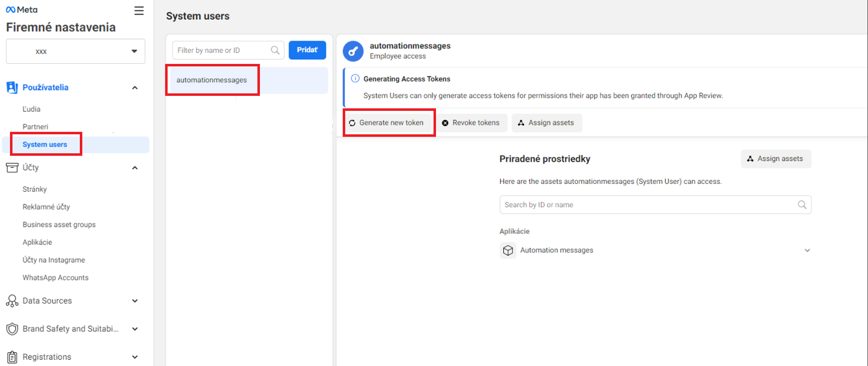Collapse the Účty section chevron

[135, 168]
